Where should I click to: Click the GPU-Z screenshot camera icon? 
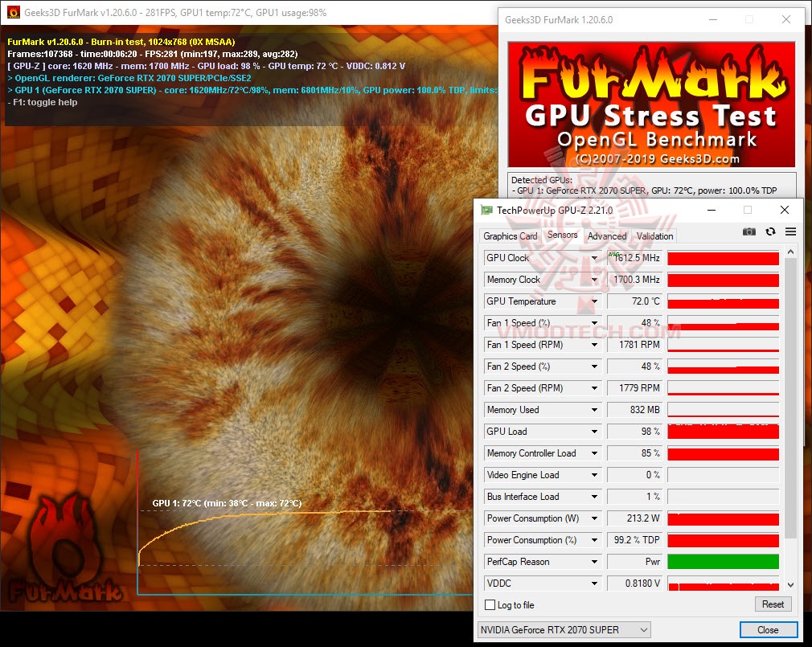(x=748, y=231)
